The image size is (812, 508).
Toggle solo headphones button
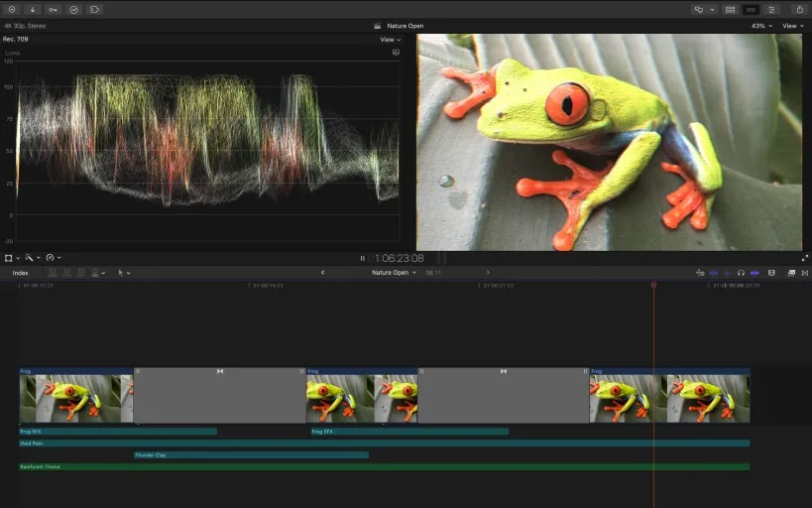point(741,273)
